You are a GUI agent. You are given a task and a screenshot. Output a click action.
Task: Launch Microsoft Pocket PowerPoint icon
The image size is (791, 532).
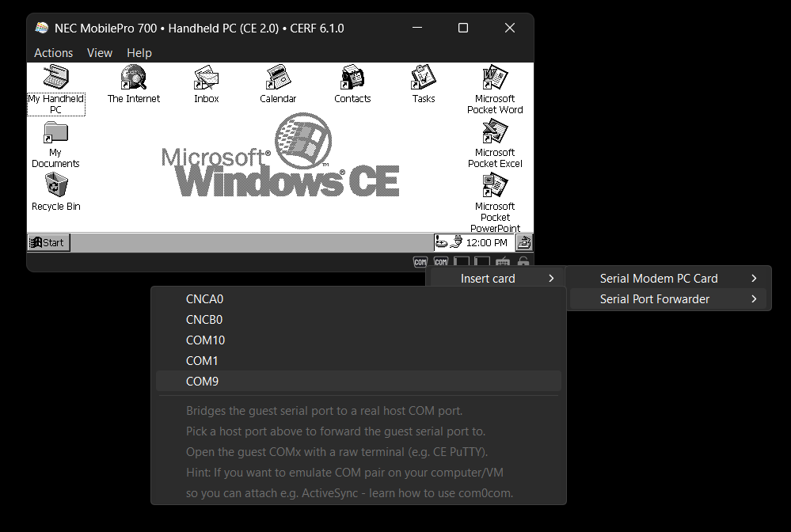(x=494, y=185)
